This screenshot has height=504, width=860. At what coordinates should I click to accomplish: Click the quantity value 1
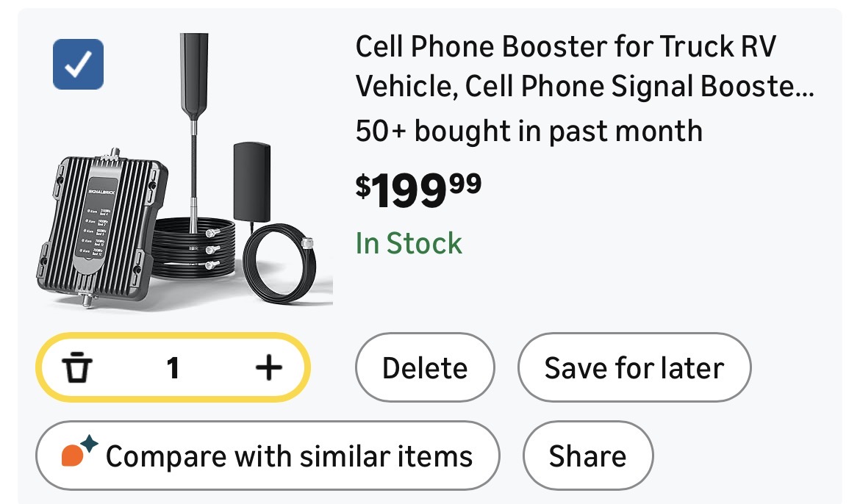pos(173,367)
